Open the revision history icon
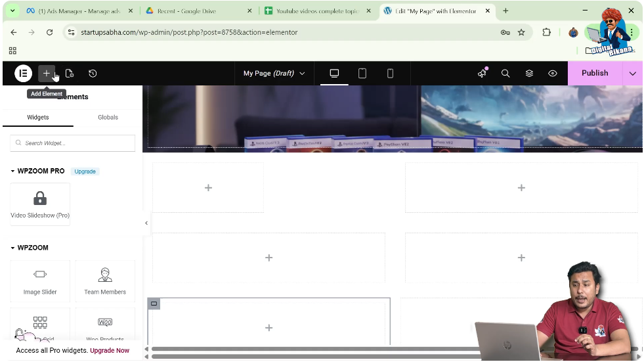 point(93,73)
